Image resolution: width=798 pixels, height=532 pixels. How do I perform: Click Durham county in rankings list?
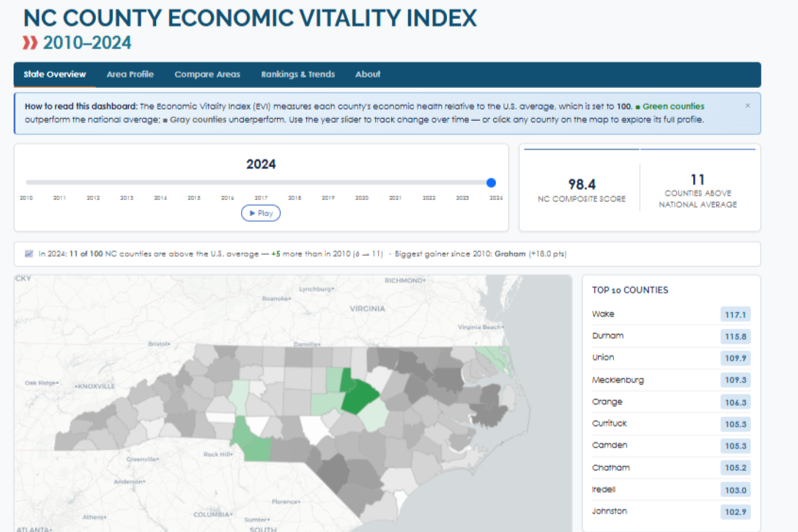click(608, 336)
